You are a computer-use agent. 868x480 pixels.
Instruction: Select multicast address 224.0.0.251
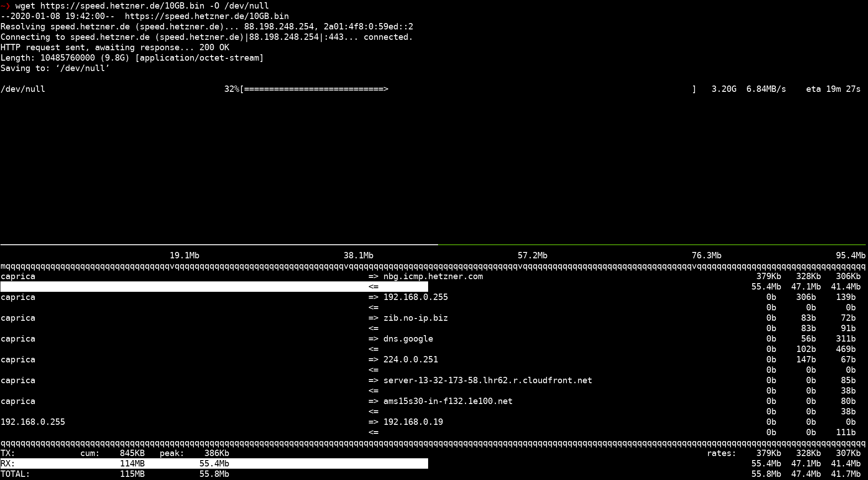tap(410, 360)
